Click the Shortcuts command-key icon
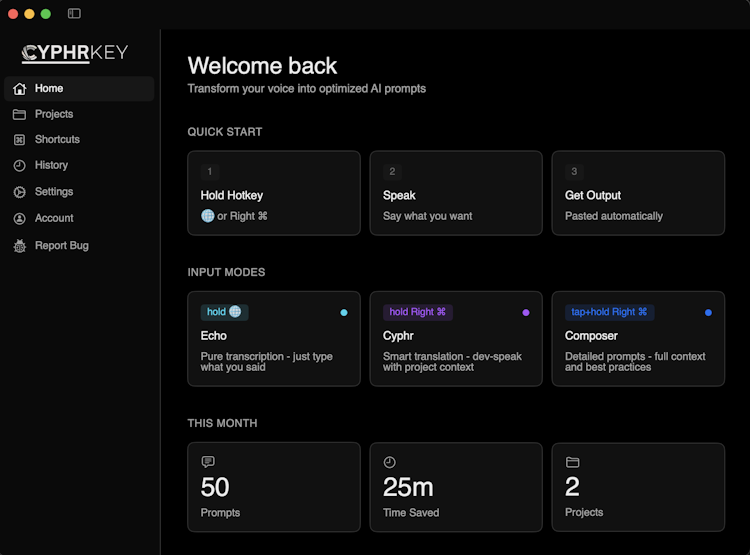The height and width of the screenshot is (555, 750). [x=19, y=140]
